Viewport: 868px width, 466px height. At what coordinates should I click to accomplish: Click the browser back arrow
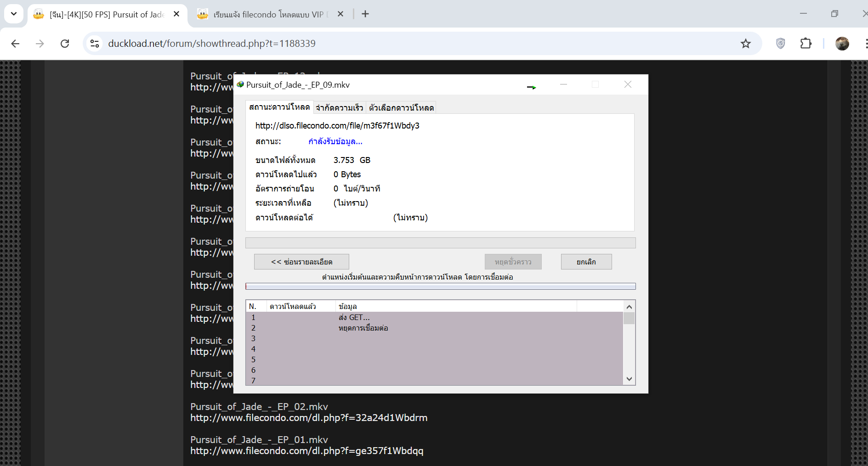[15, 44]
